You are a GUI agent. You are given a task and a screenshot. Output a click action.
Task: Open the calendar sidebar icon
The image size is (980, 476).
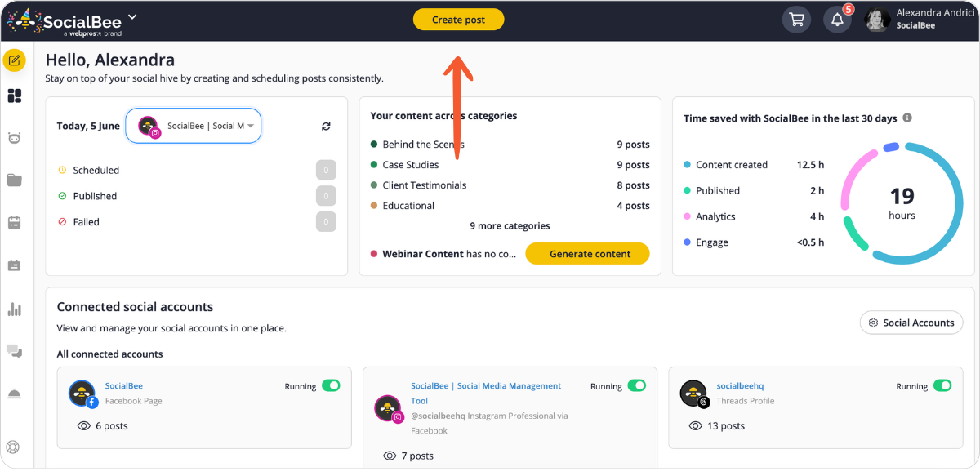pos(14,222)
